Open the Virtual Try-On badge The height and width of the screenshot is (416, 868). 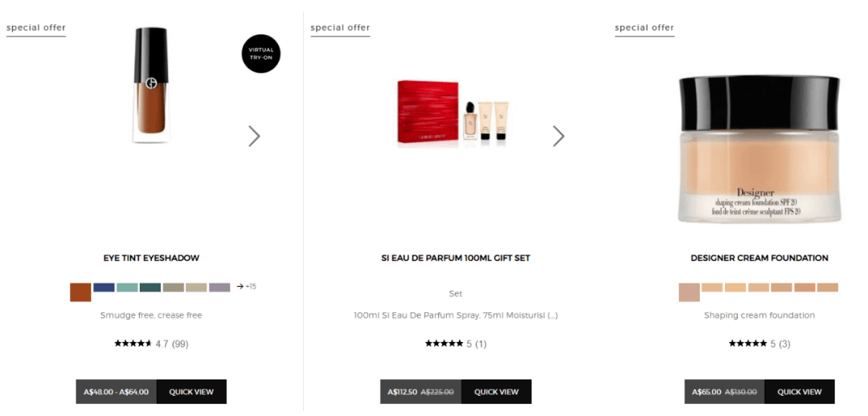[260, 54]
